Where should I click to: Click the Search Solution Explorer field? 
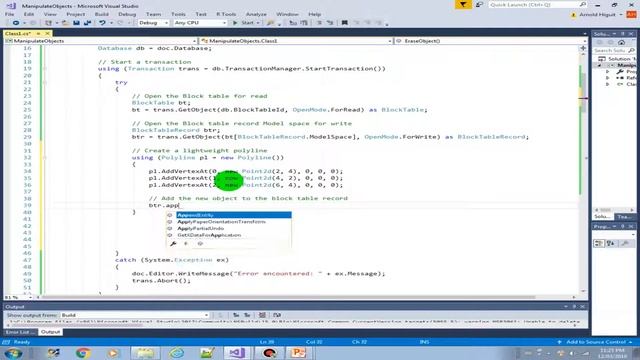pos(613,51)
